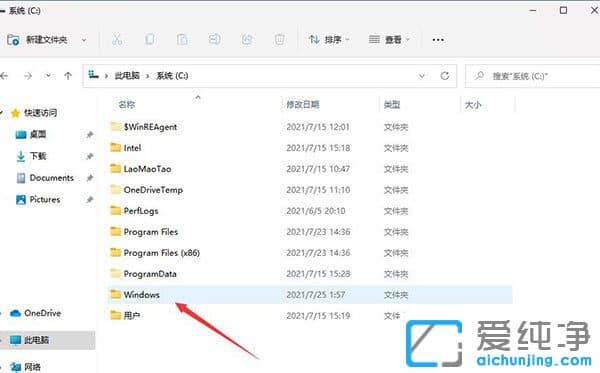Click the pin icon next to Pictures
This screenshot has height=373, width=600.
[x=90, y=200]
